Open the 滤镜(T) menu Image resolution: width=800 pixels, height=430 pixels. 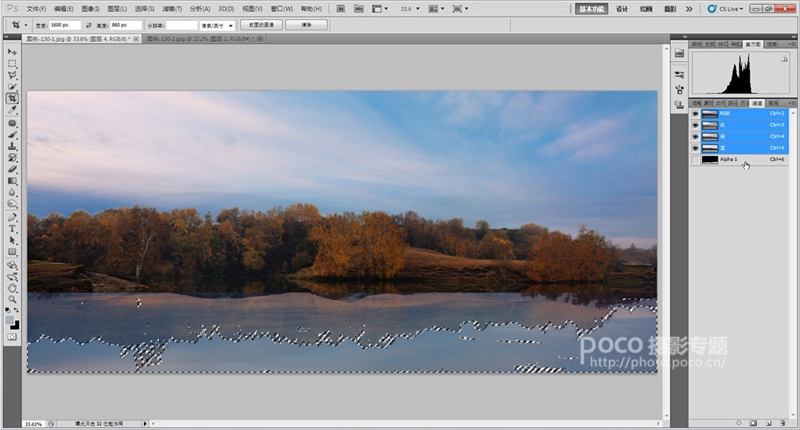pyautogui.click(x=172, y=9)
